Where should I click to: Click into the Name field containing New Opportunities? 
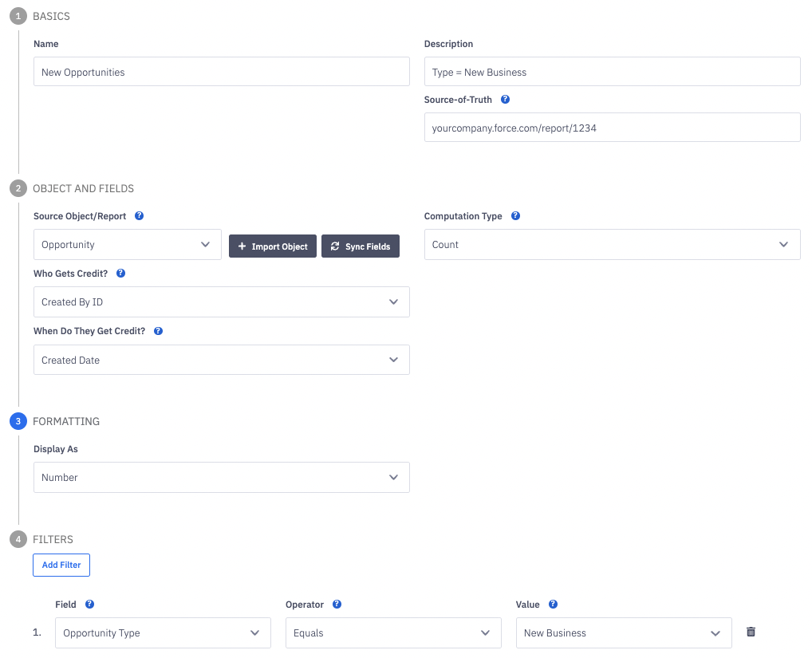pyautogui.click(x=221, y=72)
